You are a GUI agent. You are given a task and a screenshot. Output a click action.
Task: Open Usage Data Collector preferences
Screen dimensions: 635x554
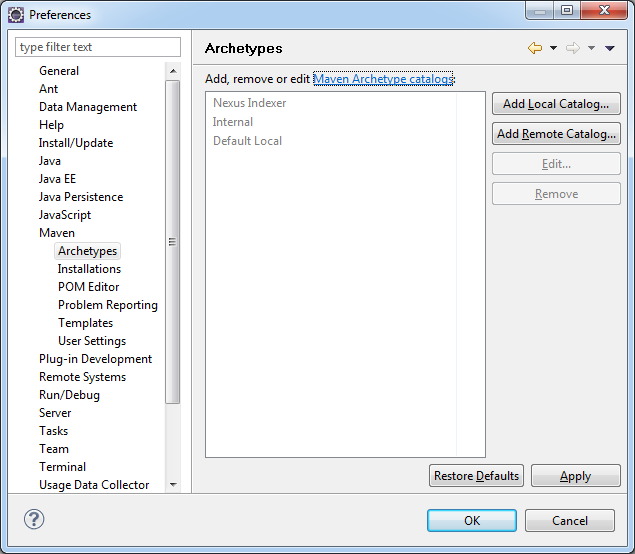coord(94,485)
